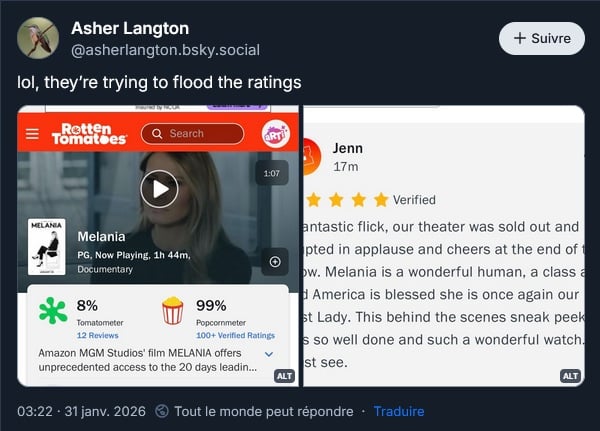Show ALT text of review image
The width and height of the screenshot is (600, 431).
[570, 376]
